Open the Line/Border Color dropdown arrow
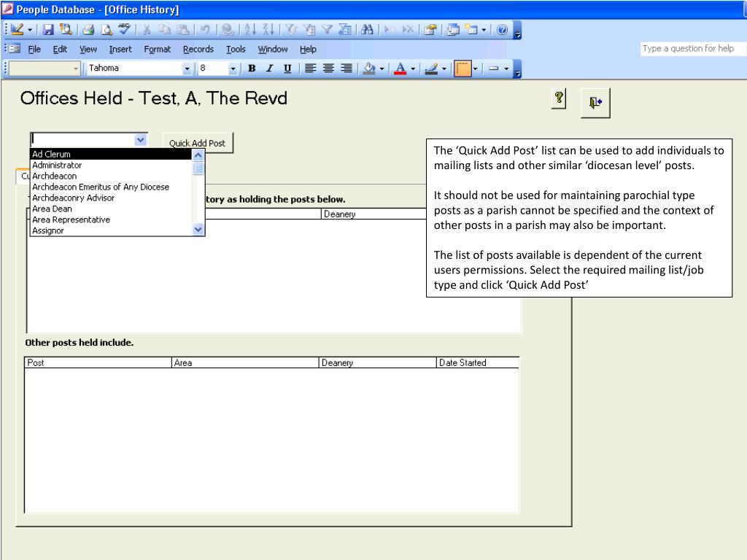Screen dimensions: 747x560 pyautogui.click(x=444, y=69)
